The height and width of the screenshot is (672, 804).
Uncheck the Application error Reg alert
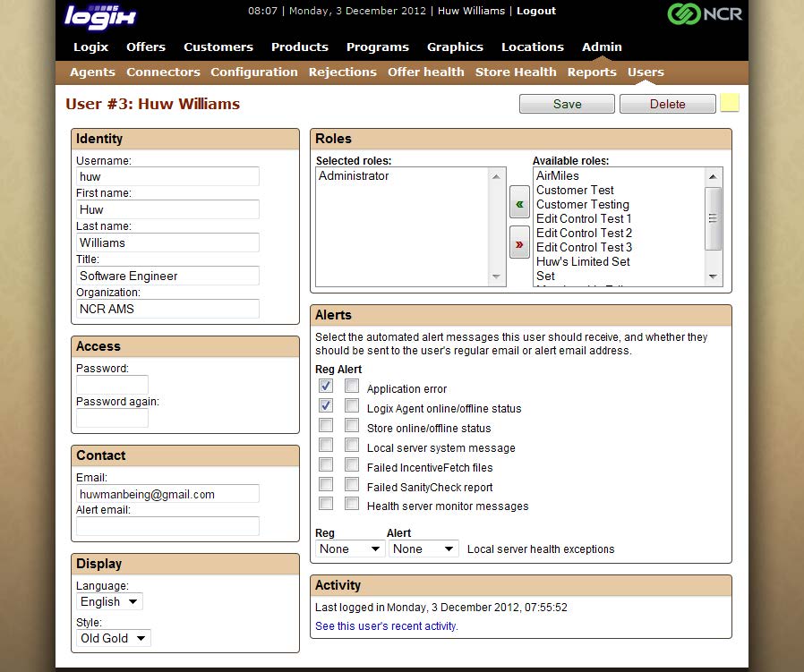(326, 386)
